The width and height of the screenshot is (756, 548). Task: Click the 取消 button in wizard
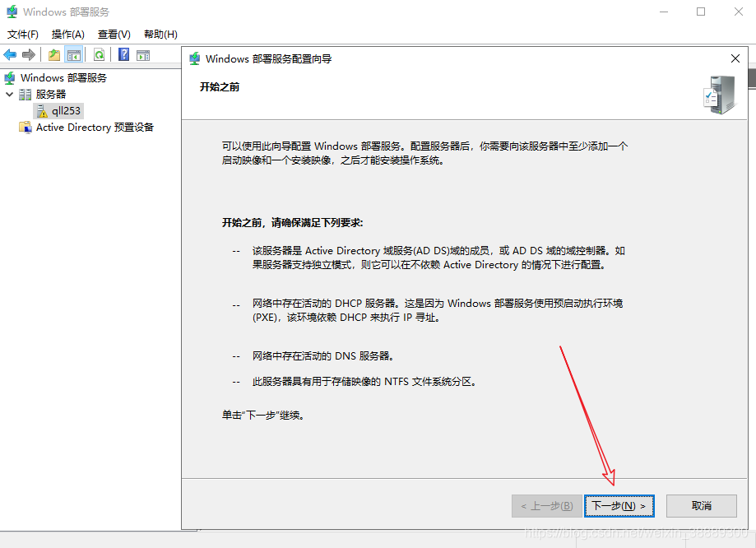pyautogui.click(x=701, y=506)
